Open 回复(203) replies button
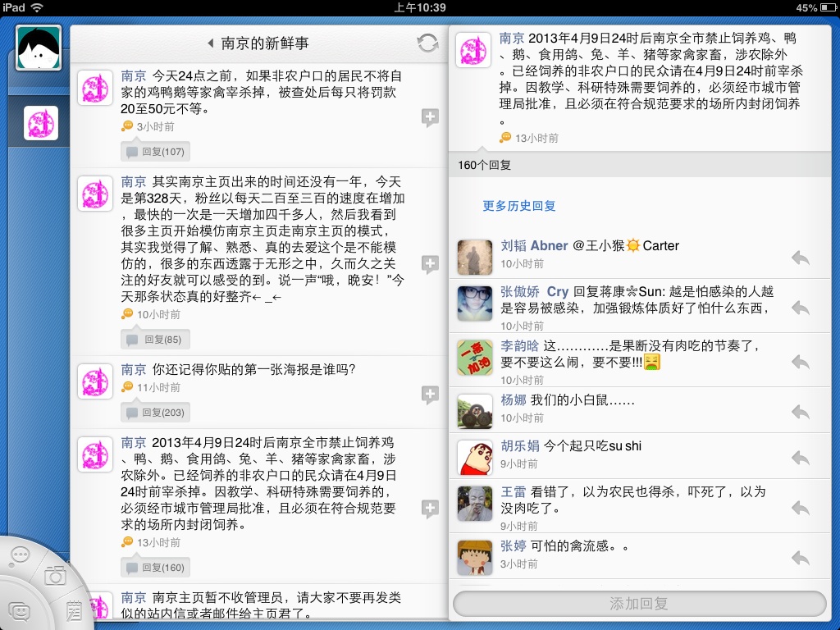 pos(155,413)
